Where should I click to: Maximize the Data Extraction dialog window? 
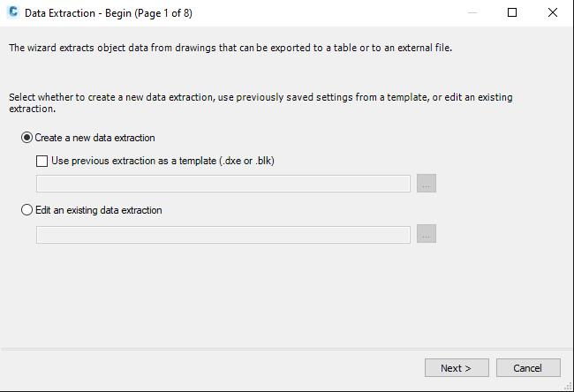[x=512, y=13]
